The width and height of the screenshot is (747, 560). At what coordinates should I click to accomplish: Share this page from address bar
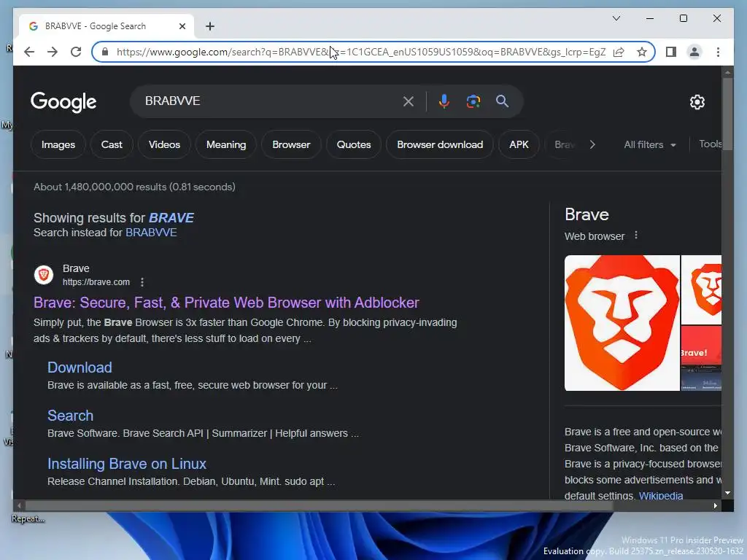click(619, 52)
